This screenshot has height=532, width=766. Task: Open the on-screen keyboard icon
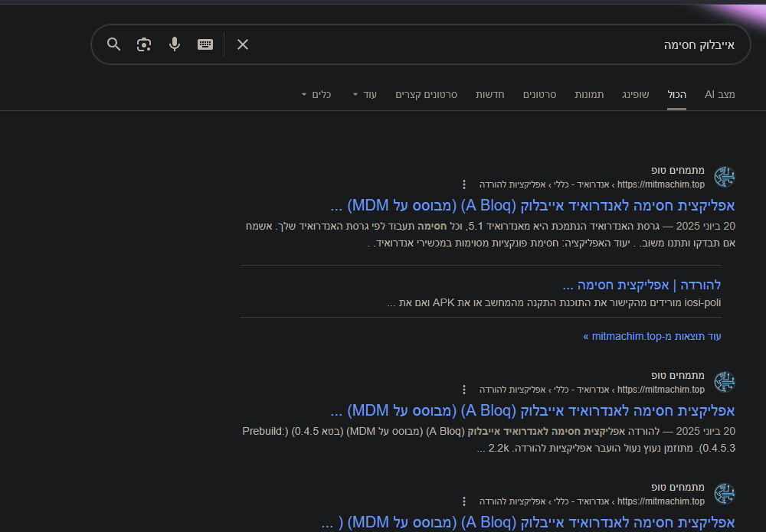[x=205, y=44]
